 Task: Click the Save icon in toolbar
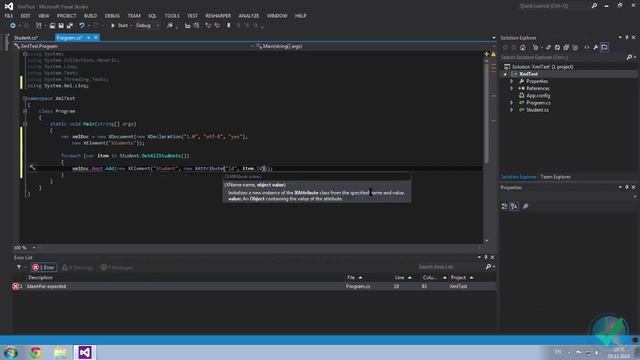[x=61, y=26]
